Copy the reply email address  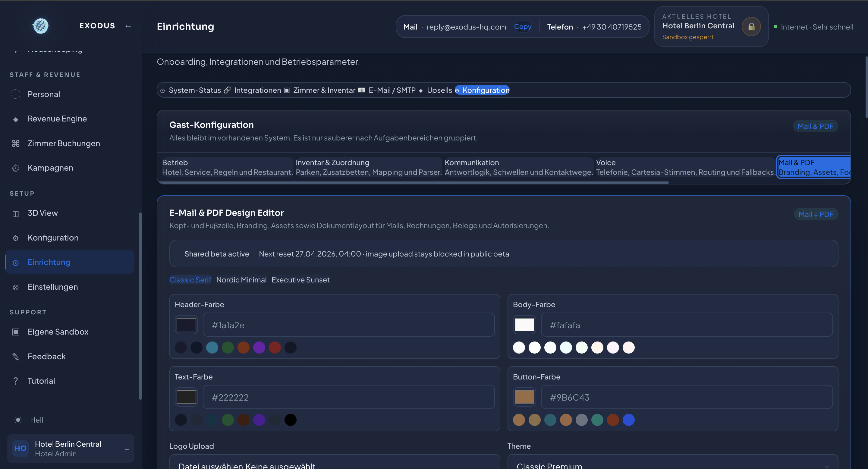523,27
